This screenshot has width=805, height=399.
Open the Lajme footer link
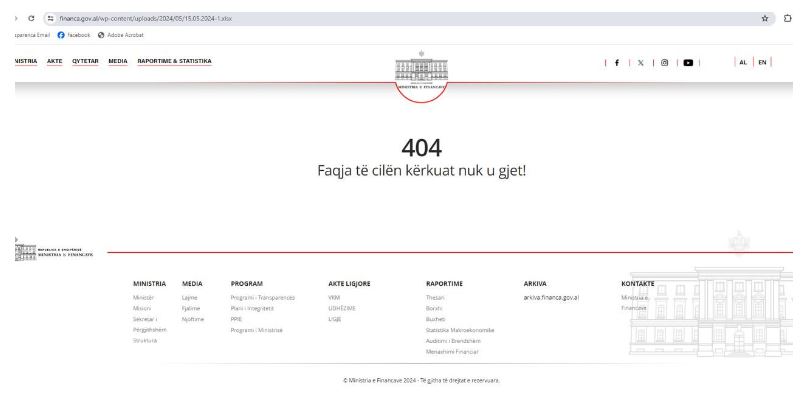click(x=189, y=297)
